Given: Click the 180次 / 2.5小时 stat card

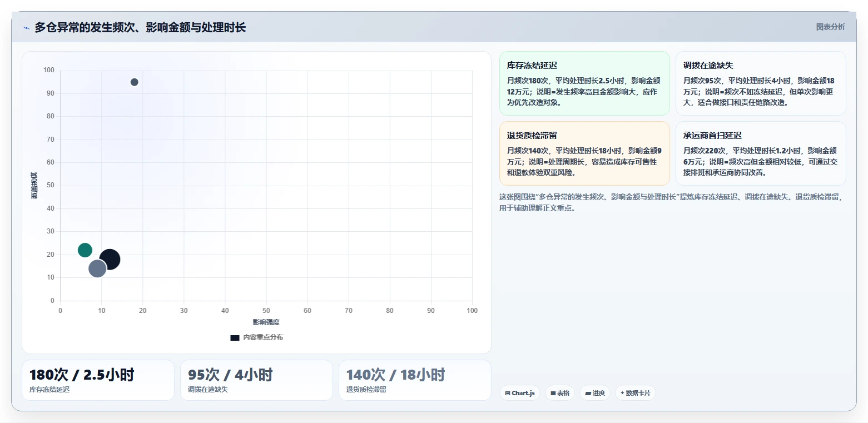Looking at the screenshot, I should click(x=98, y=380).
